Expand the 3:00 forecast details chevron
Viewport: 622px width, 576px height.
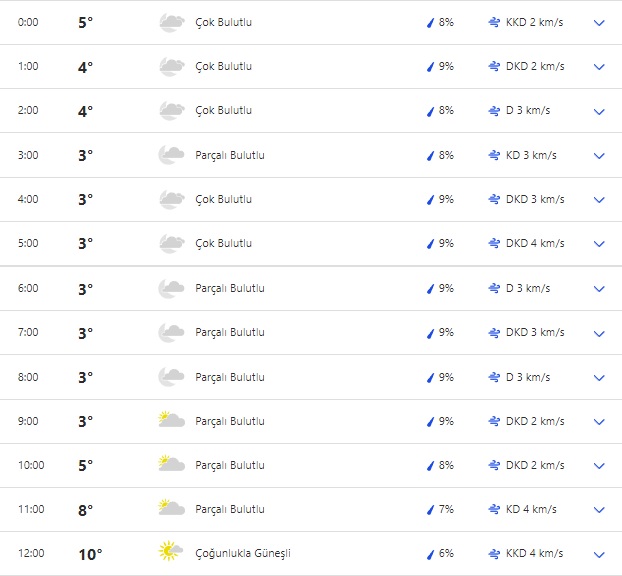tap(599, 155)
